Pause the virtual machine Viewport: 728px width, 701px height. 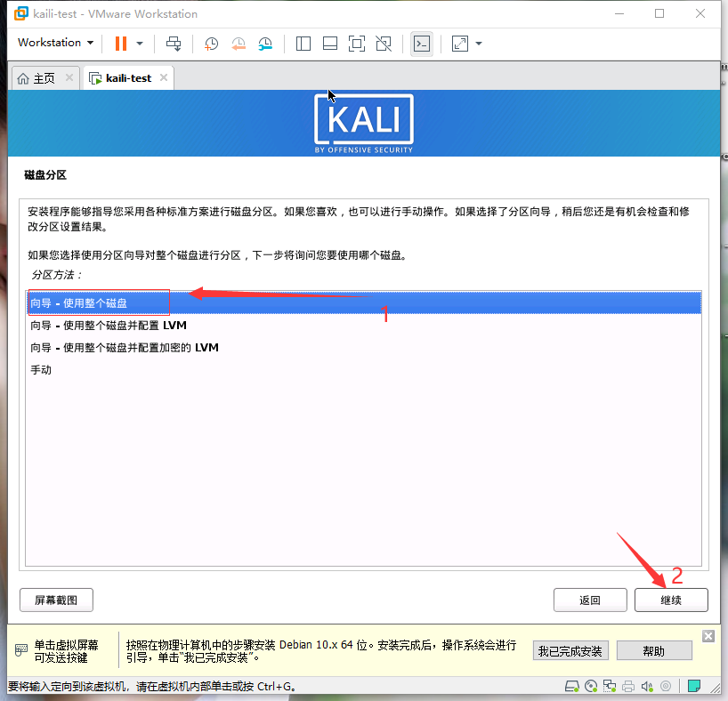pos(121,44)
